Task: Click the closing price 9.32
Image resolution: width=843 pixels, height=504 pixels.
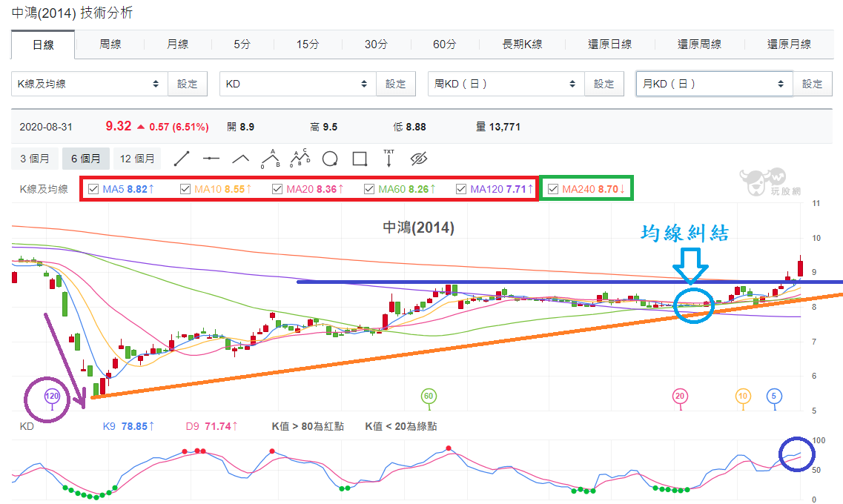Action: 119,126
